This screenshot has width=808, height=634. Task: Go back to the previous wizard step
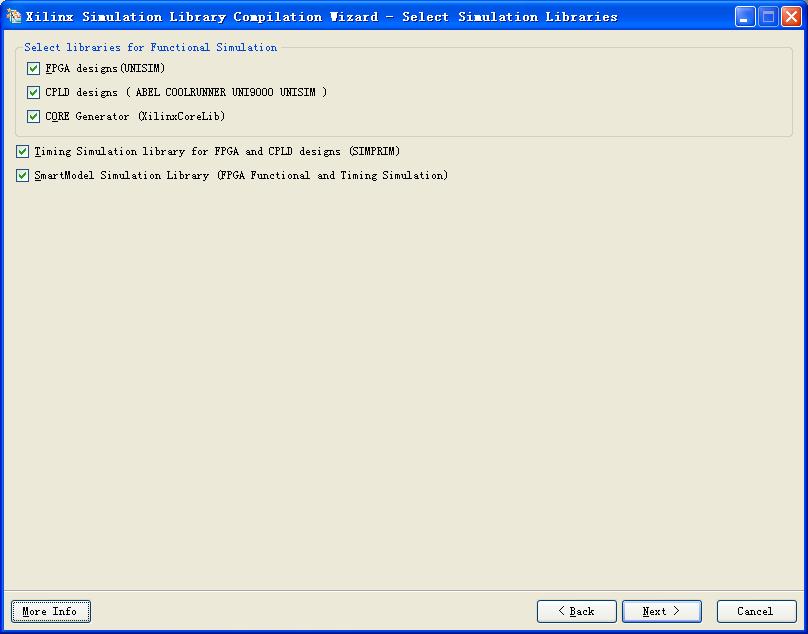coord(577,611)
